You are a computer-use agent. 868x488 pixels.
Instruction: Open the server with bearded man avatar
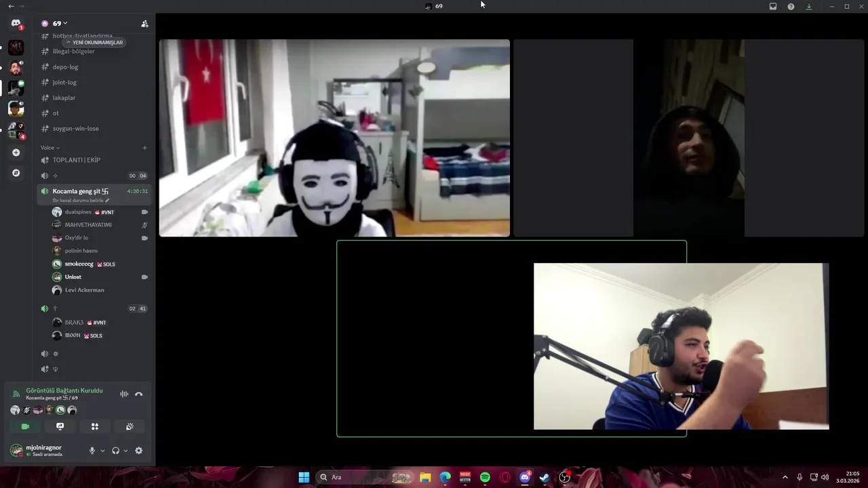pyautogui.click(x=16, y=68)
